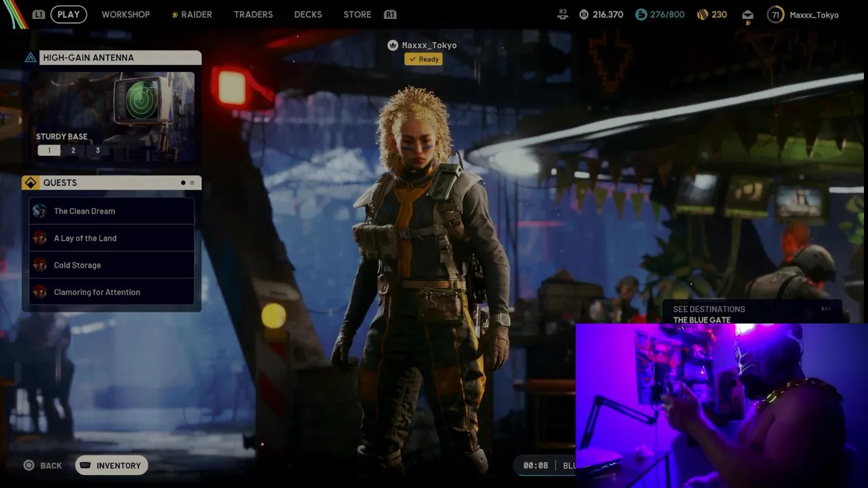Click the yellow diamond Quests icon
The image size is (868, 488).
[31, 183]
